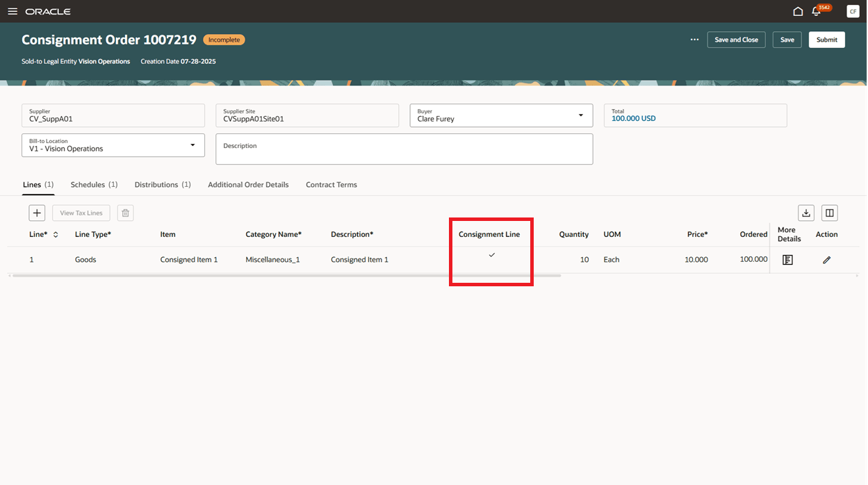Click the Incomplete status badge

[224, 40]
